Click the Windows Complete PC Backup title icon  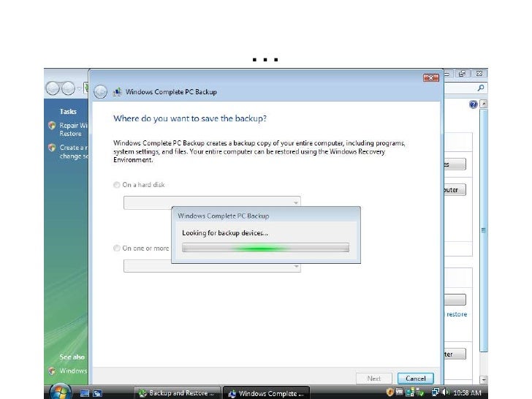[118, 91]
